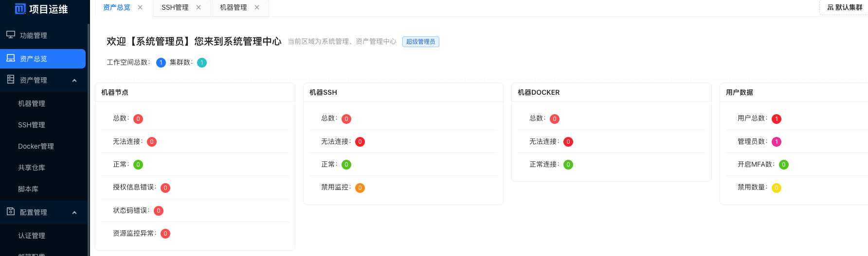
Task: Collapse the 配置管理 menu chevron
Action: click(74, 212)
